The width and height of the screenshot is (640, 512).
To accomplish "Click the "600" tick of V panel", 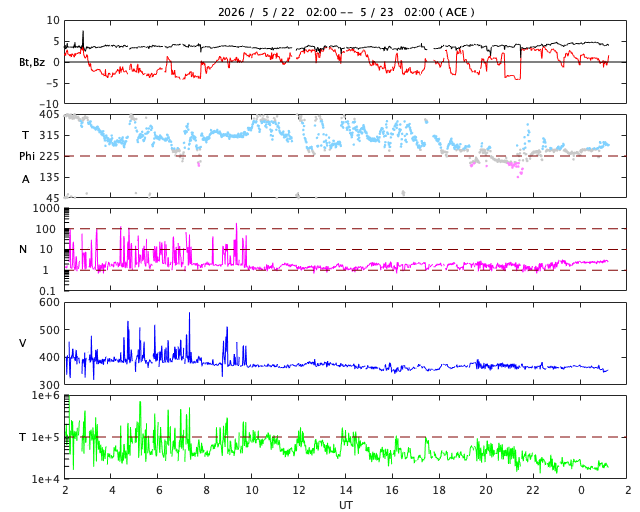I will click(x=49, y=303).
